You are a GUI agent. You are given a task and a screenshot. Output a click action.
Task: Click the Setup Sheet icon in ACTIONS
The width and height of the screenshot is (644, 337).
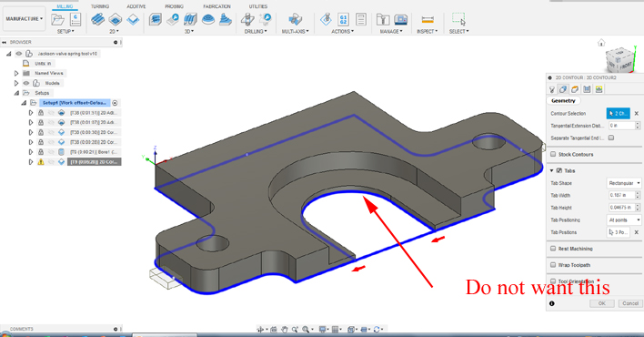point(360,19)
